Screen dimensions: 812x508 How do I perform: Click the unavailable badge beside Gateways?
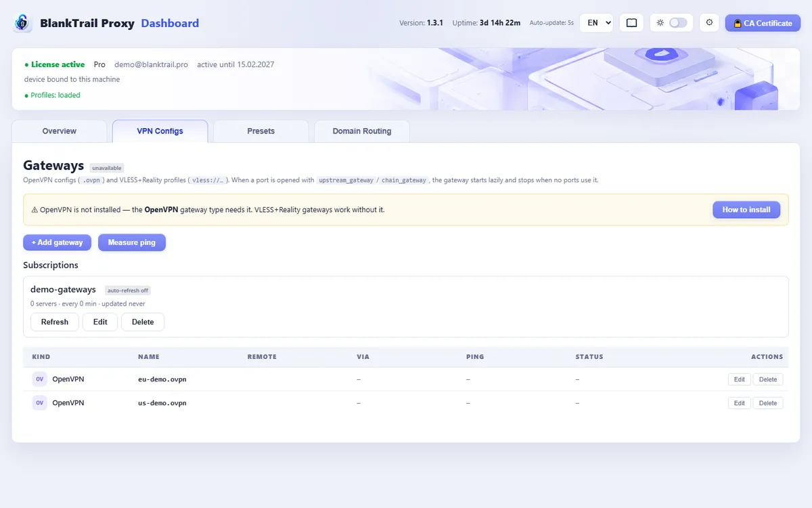107,168
